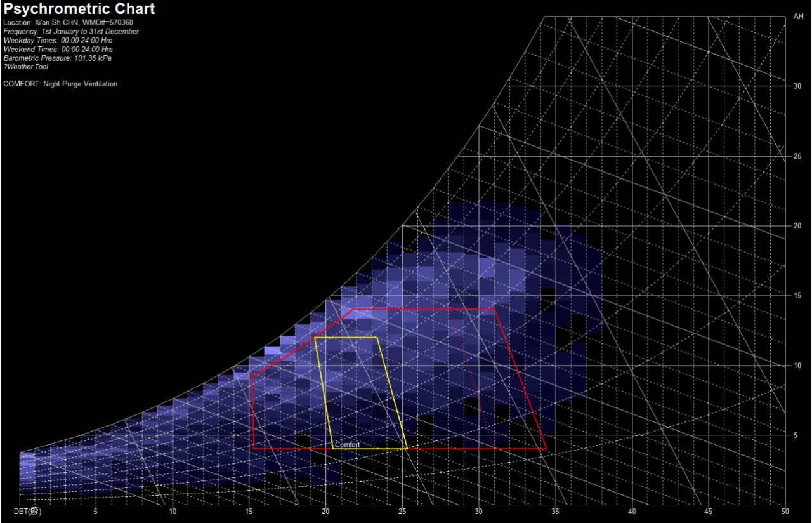
Task: Click the 15 mark on AH axis
Action: (797, 296)
